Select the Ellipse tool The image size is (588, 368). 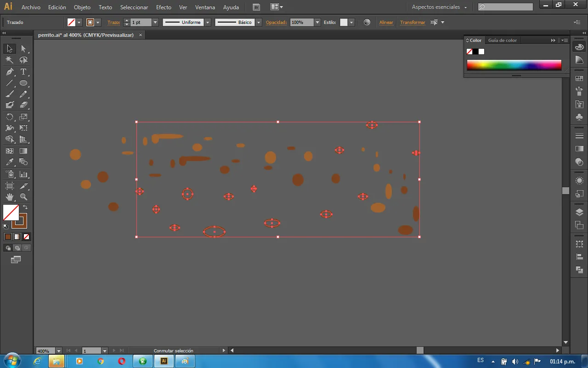point(23,83)
